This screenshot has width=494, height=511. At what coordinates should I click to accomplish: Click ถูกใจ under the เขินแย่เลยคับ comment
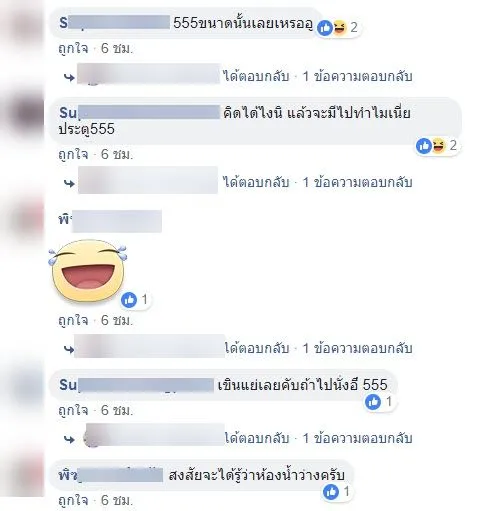73,410
